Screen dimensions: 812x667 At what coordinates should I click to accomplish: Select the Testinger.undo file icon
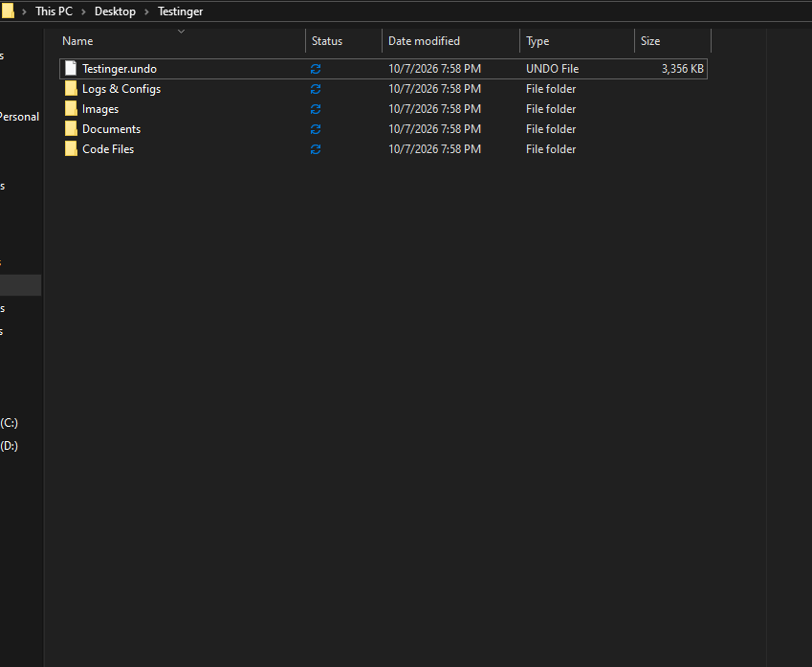(x=71, y=69)
